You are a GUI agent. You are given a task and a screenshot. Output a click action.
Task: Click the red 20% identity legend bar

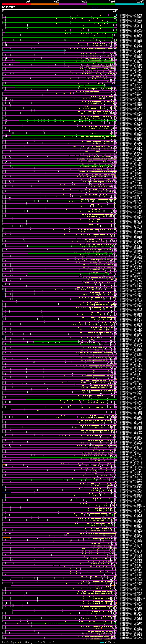click(16, 4)
